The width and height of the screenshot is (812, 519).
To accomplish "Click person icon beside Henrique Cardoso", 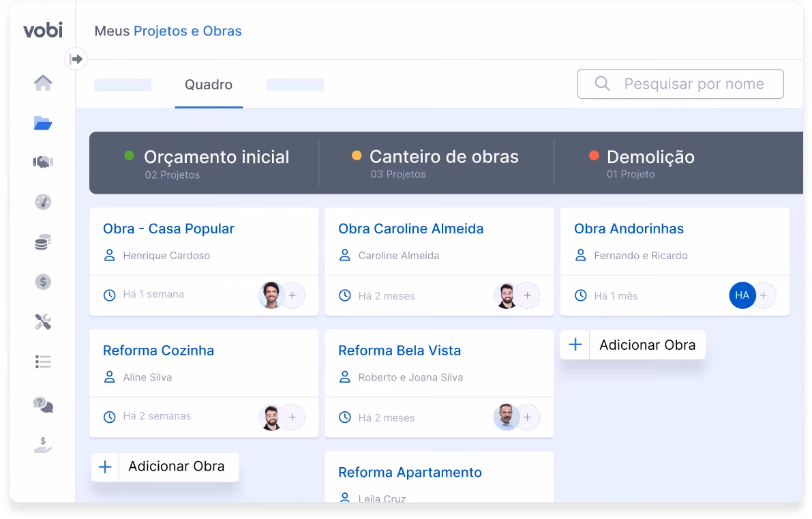I will (x=109, y=255).
